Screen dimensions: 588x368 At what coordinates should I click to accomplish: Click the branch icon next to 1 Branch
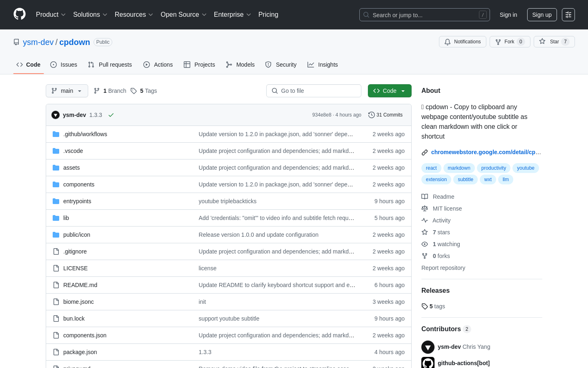tap(97, 91)
